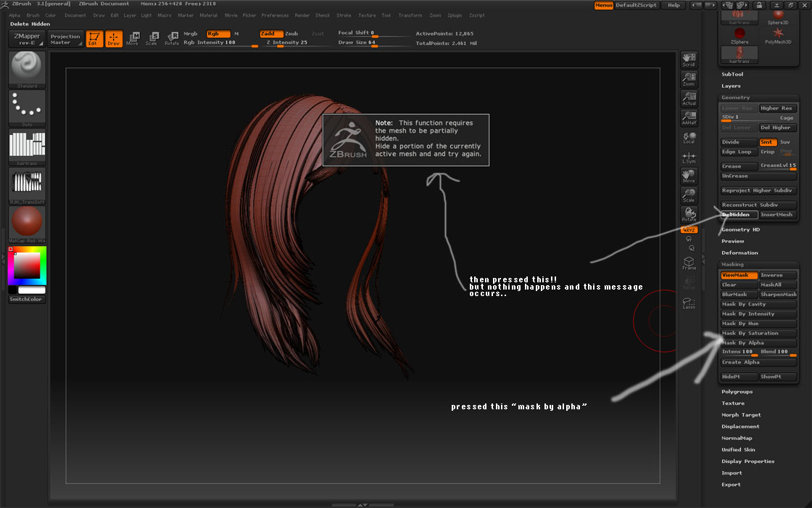Activate Edit mode button in top toolbar

pos(94,38)
